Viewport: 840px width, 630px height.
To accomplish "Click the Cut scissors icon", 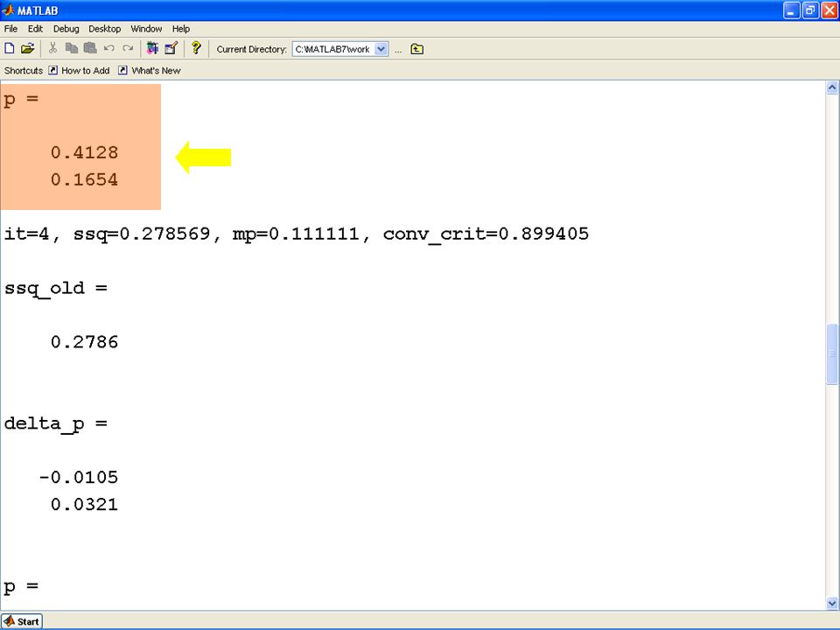I will click(52, 48).
